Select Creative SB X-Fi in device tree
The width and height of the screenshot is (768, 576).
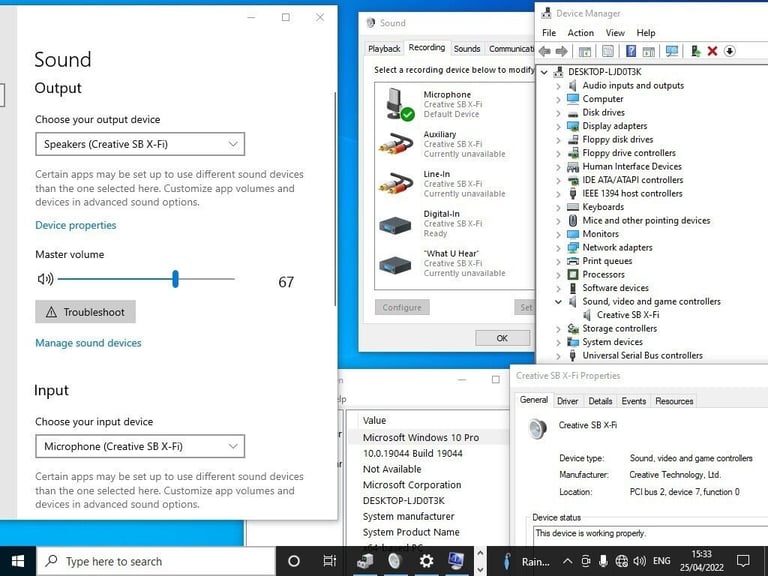click(x=628, y=315)
